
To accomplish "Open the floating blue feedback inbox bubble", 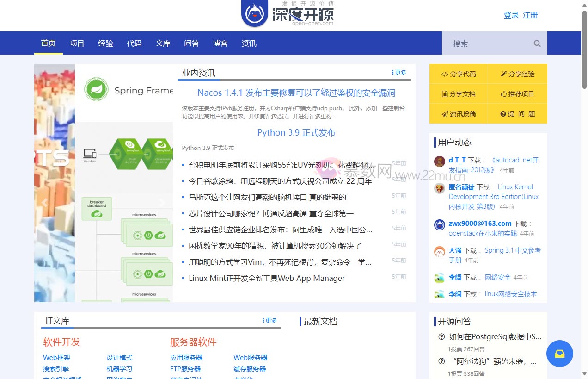I will tap(559, 353).
